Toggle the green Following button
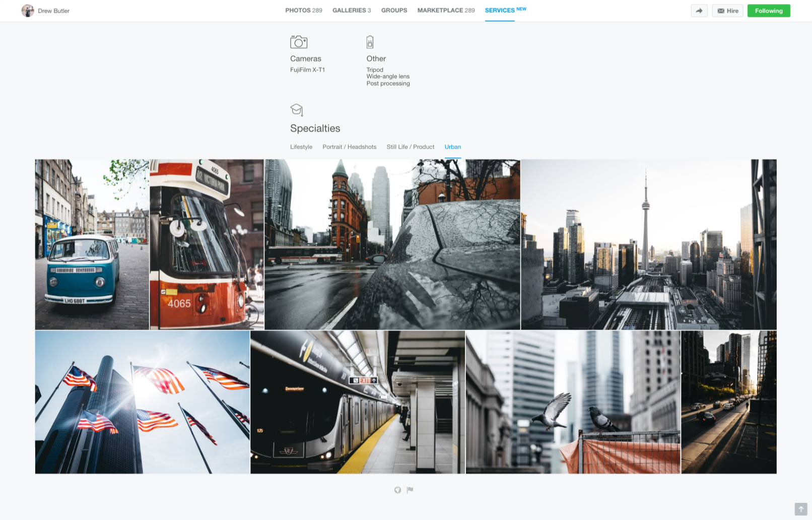The height and width of the screenshot is (520, 812). tap(768, 11)
